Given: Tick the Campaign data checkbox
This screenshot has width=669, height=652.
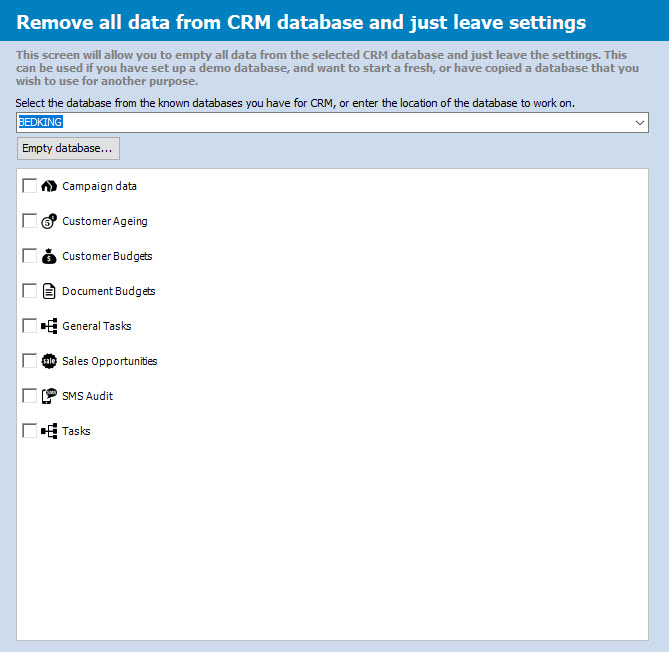Looking at the screenshot, I should [30, 186].
